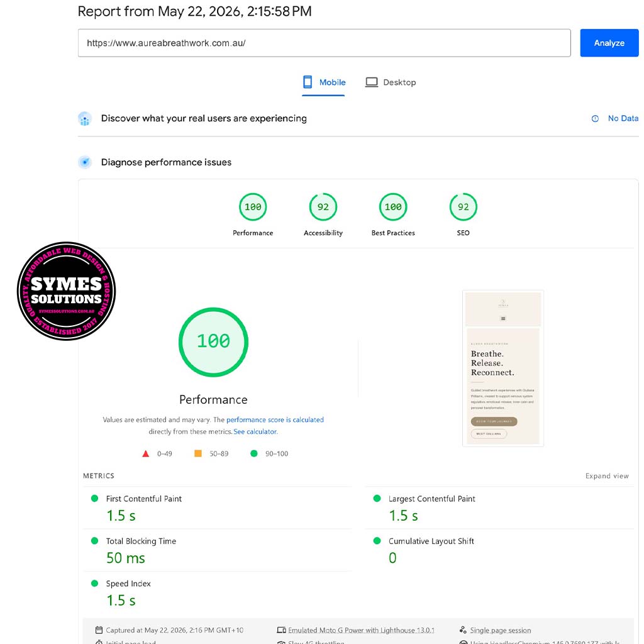Select the Performance 100 score gauge

click(x=253, y=207)
